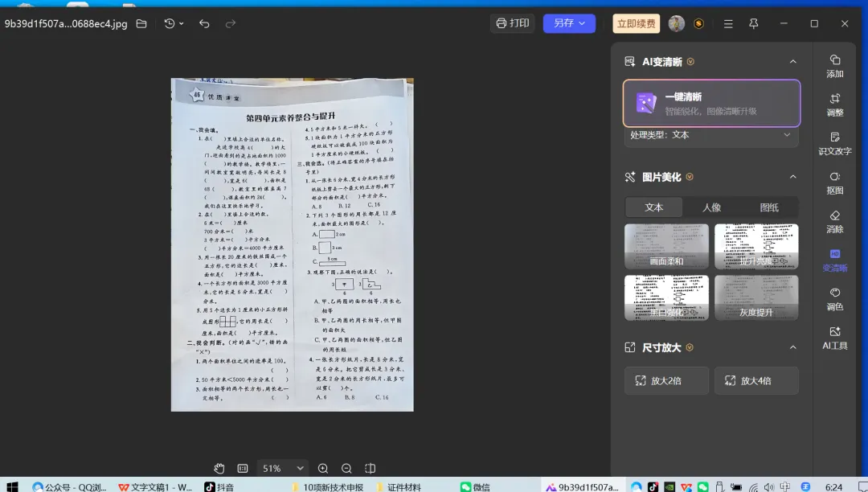Apply the 提升亮度 filter thumbnail
Viewport: 868px width, 492px height.
click(756, 246)
